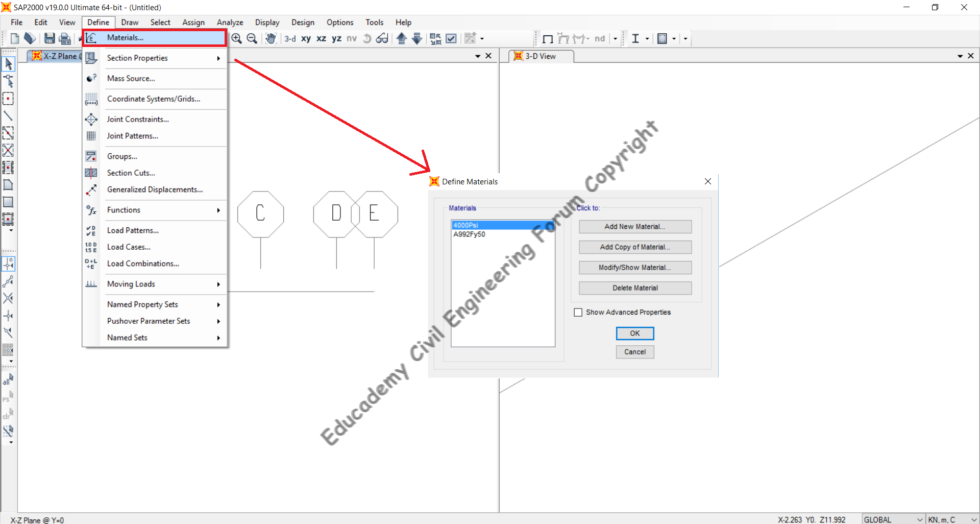Click Add New Material... button
The height and width of the screenshot is (524, 980).
[x=635, y=227]
